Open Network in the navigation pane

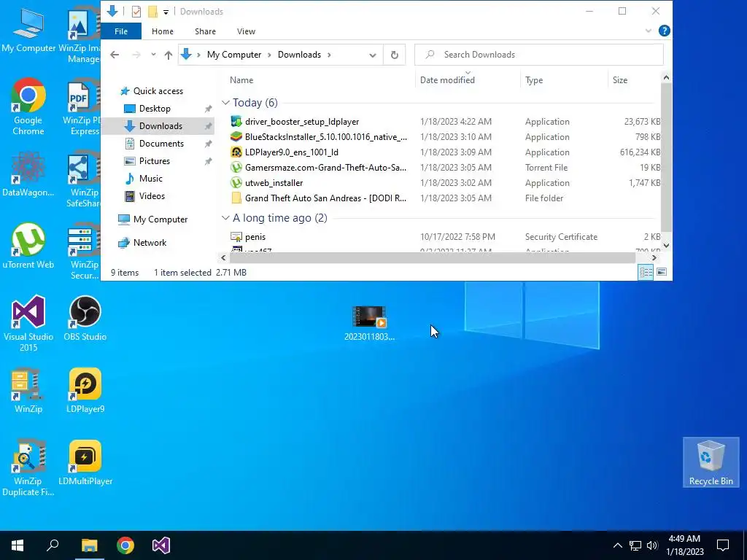click(x=150, y=243)
